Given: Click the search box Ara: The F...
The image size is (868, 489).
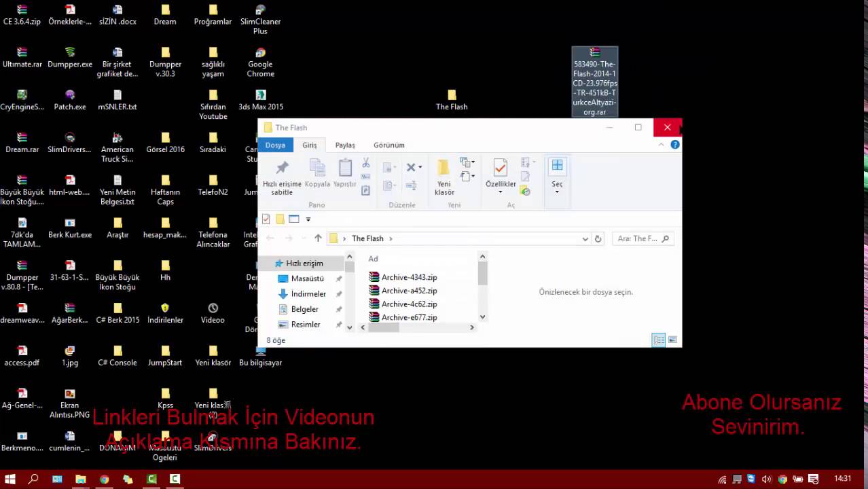Looking at the screenshot, I should pyautogui.click(x=643, y=238).
